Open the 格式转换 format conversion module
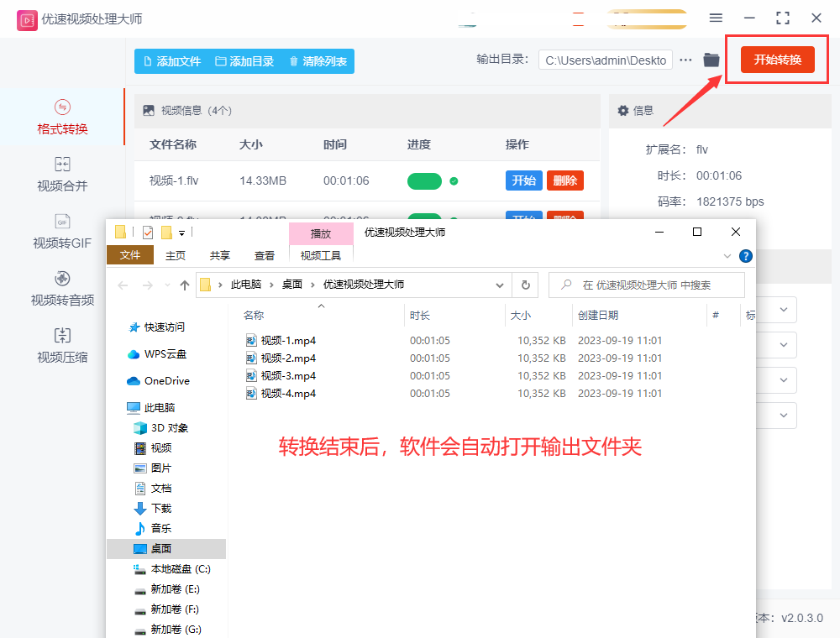This screenshot has height=638, width=840. tap(62, 118)
